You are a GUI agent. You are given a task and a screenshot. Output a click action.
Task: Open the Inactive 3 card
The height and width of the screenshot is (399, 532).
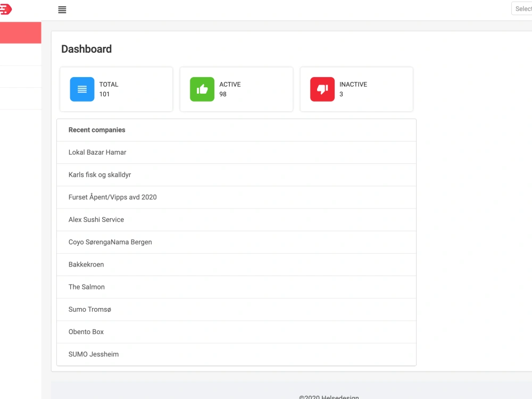(x=356, y=89)
